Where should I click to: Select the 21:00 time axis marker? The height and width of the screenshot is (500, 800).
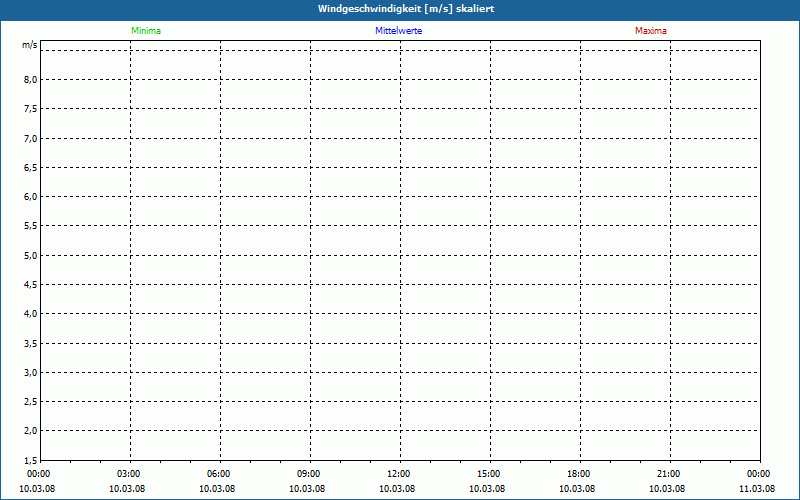pos(669,474)
